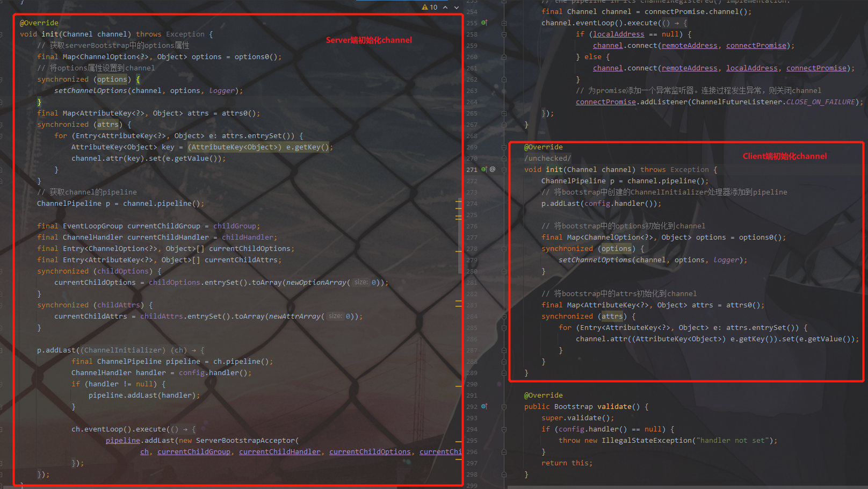Click @Override annotation above validate method

[x=543, y=395]
